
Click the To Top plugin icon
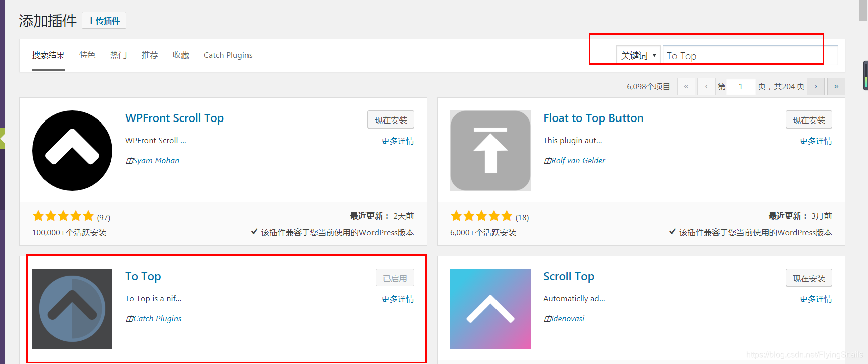click(72, 309)
